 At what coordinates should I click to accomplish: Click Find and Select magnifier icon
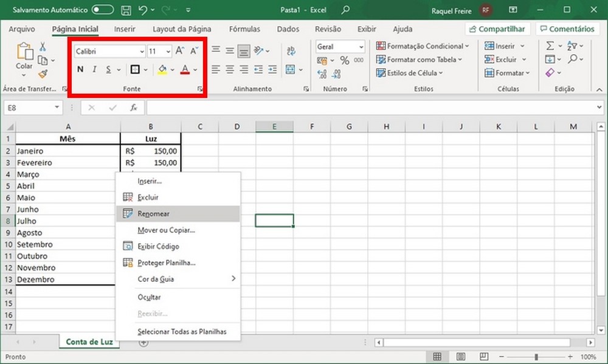pos(573,60)
